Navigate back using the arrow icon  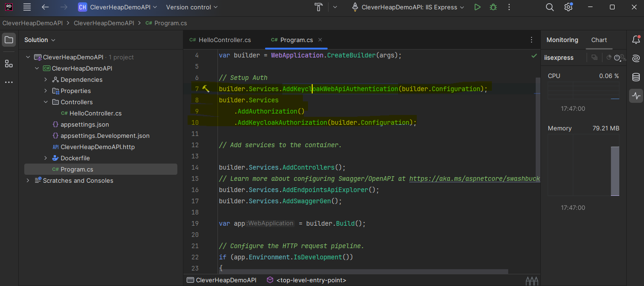click(x=44, y=7)
